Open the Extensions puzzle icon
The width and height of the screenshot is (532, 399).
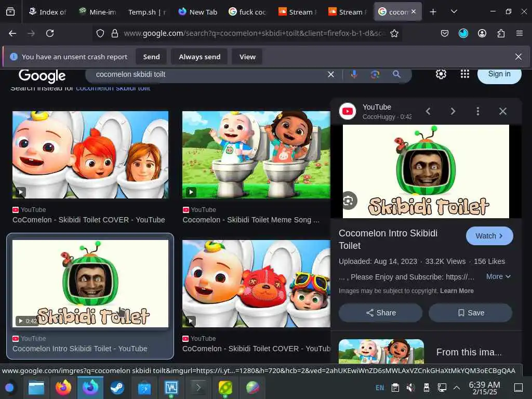point(501,33)
